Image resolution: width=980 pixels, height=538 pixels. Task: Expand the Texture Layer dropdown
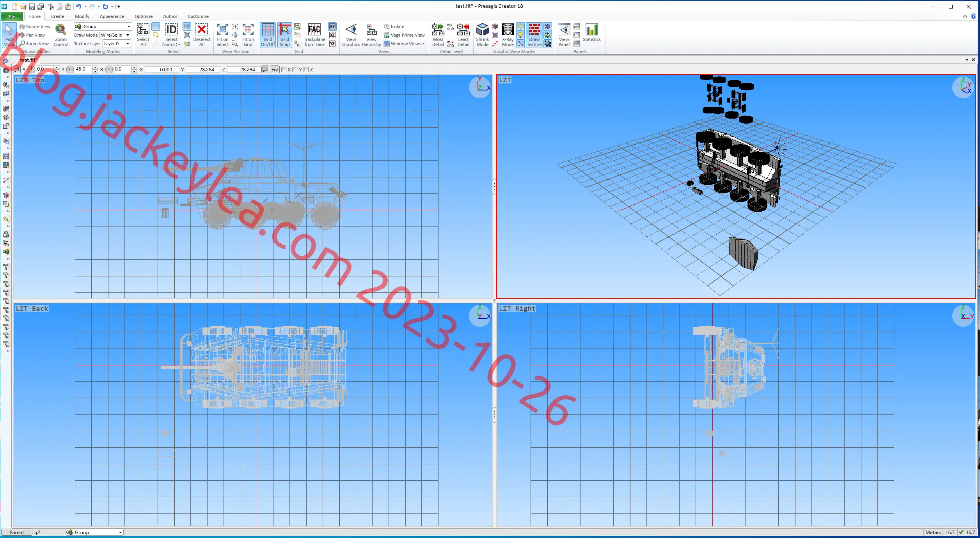[x=117, y=44]
